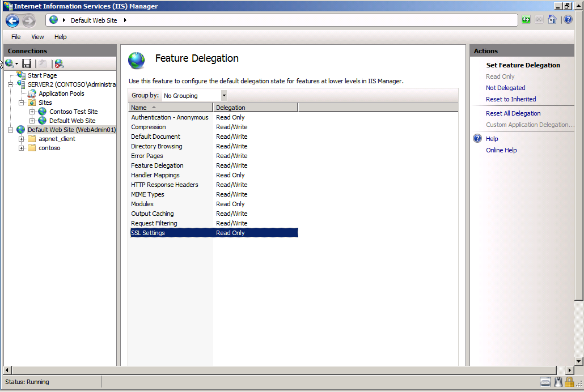Screen dimensions: 584x392
Task: Click the Create New Connection icon in the Connections toolbar
Action: 9,63
